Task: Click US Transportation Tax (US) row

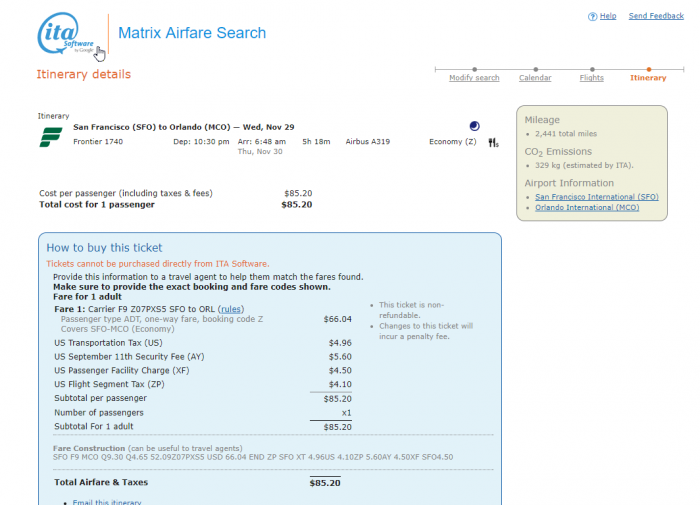Action: [203, 343]
